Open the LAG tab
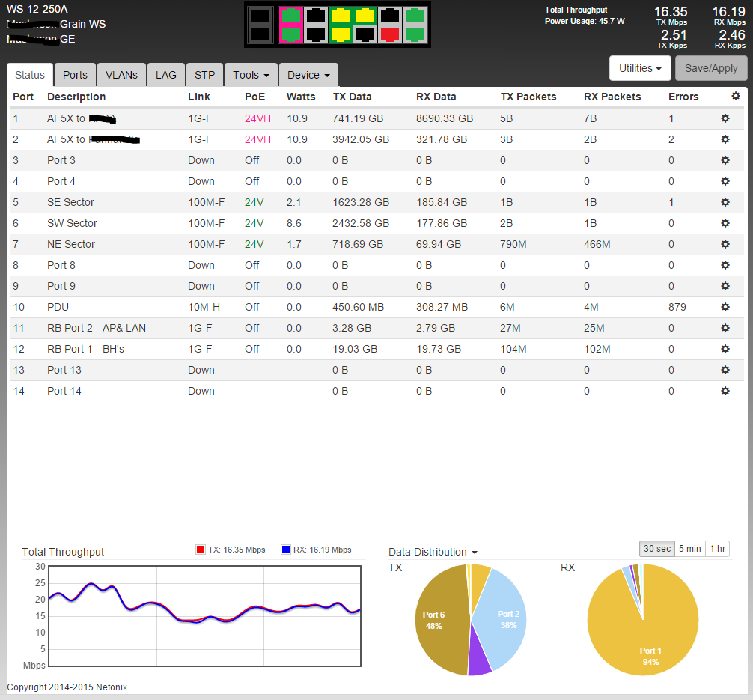This screenshot has width=753, height=700. [x=166, y=75]
